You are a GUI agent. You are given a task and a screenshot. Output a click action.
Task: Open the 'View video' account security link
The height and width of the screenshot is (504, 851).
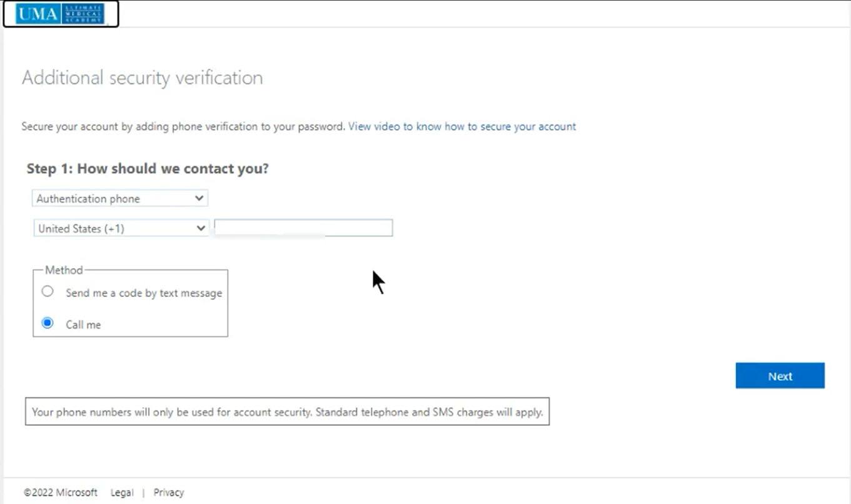462,126
